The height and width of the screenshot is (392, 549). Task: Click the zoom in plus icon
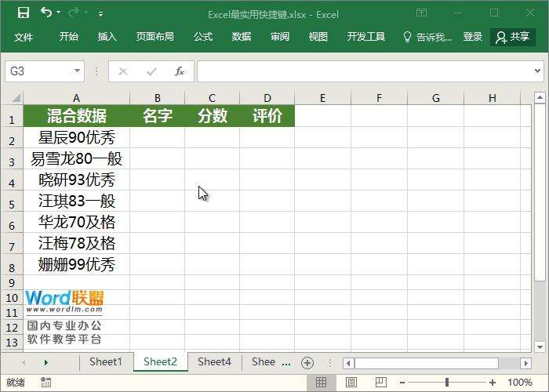pyautogui.click(x=493, y=383)
